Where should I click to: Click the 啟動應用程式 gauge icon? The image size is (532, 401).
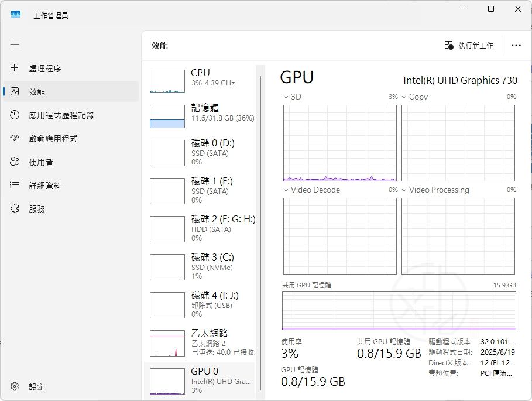pyautogui.click(x=15, y=138)
